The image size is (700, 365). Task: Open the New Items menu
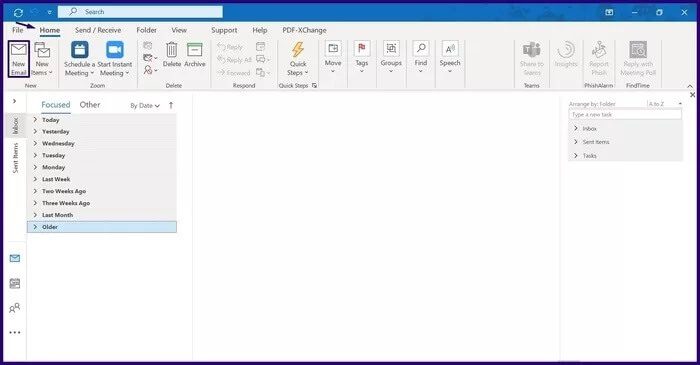coord(42,59)
